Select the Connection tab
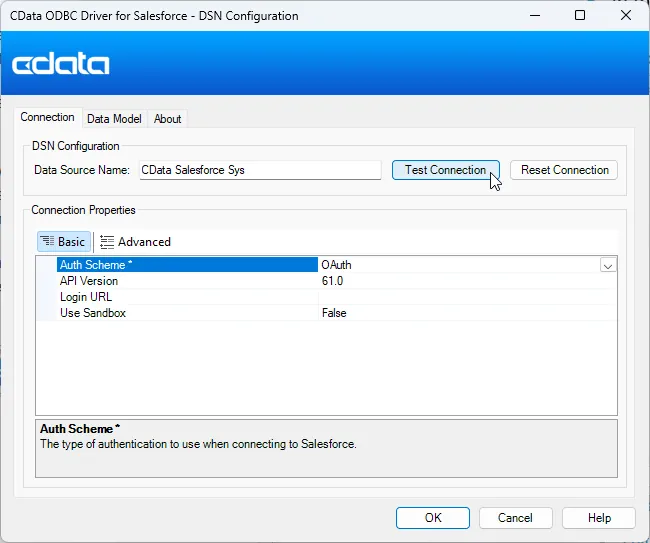Viewport: 650px width, 543px height. (47, 117)
